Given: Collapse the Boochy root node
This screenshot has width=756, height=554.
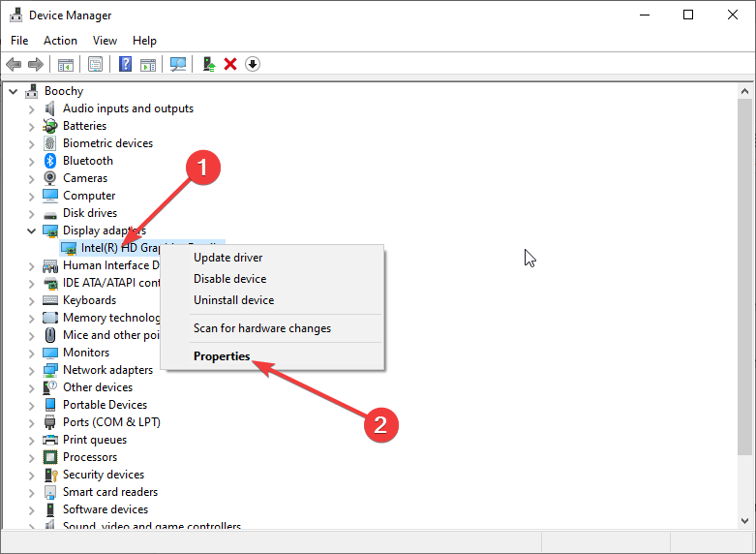Looking at the screenshot, I should [13, 91].
